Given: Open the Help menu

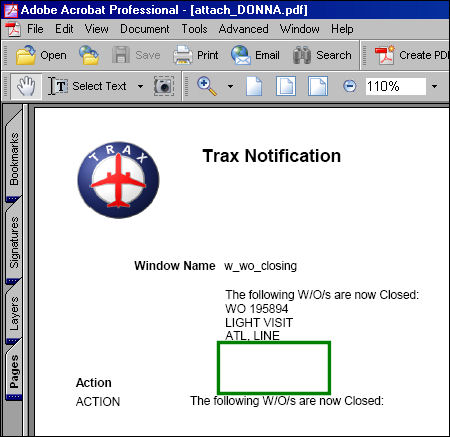Looking at the screenshot, I should point(342,29).
